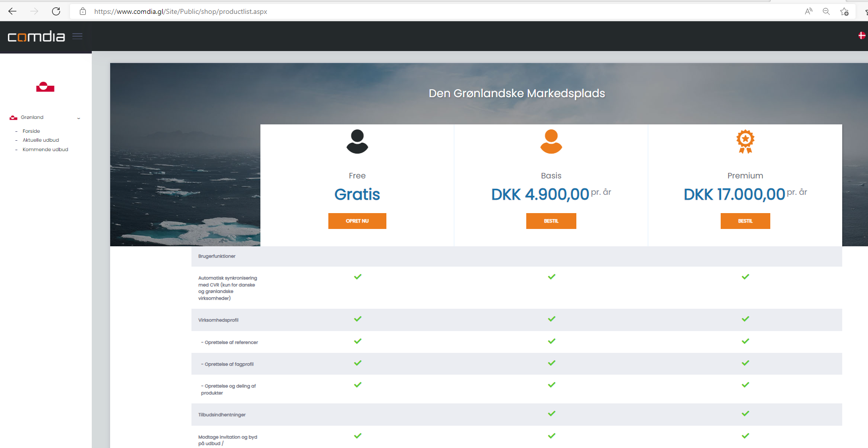Click Den Grønlandske Markedsplads heading
Screen dimensions: 868x448
click(517, 93)
